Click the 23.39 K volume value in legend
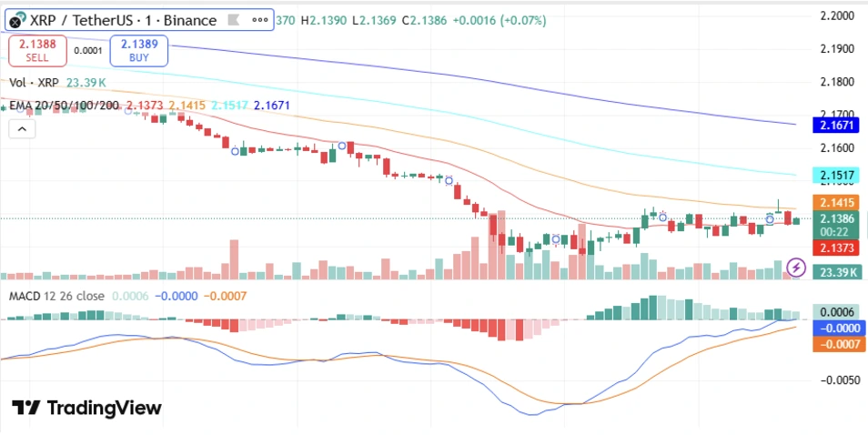Viewport: 868px width, 435px height. [86, 83]
